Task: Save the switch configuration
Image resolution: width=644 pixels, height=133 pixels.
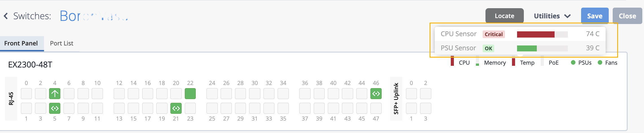Action: (595, 16)
